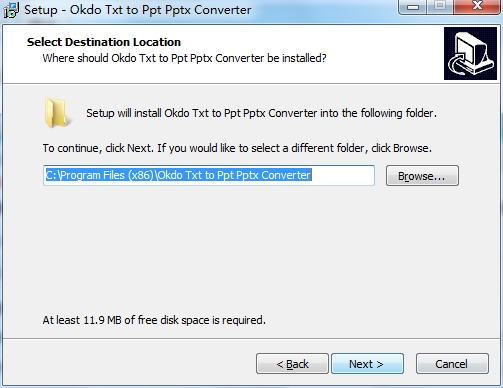
Task: Click the 11.9 MB free disk space notice
Action: [x=154, y=320]
